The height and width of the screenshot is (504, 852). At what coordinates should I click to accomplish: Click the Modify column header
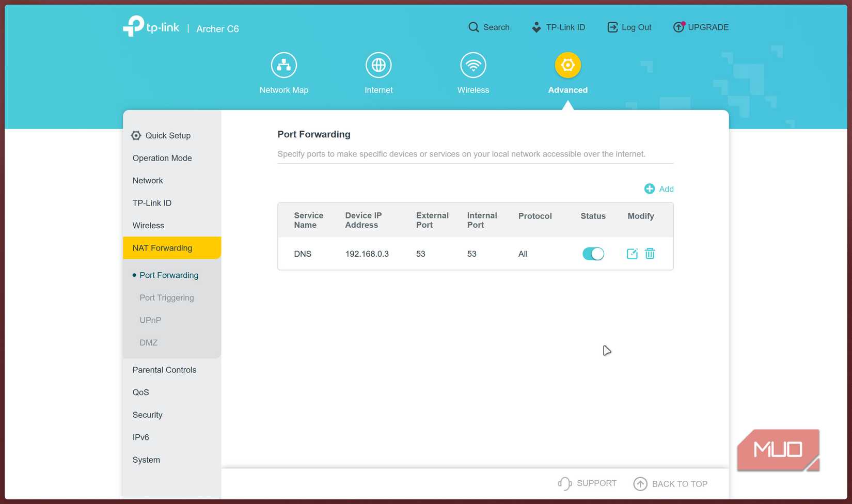tap(641, 216)
